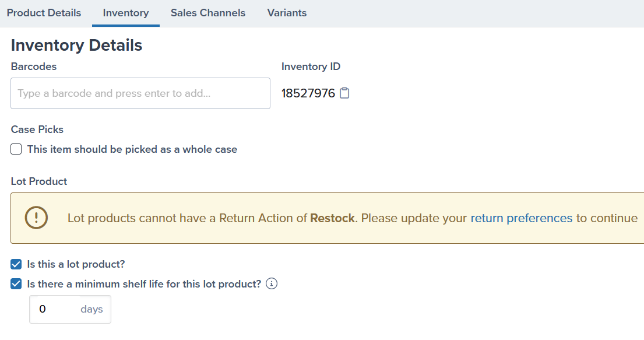Viewport: 644px width, 340px height.
Task: Go to the Variants tab
Action: coord(286,12)
